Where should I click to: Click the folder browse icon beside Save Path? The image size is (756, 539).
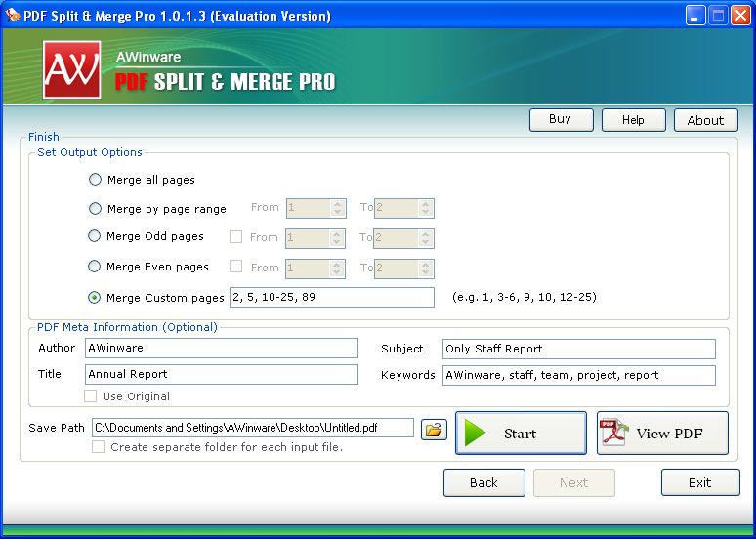tap(433, 429)
